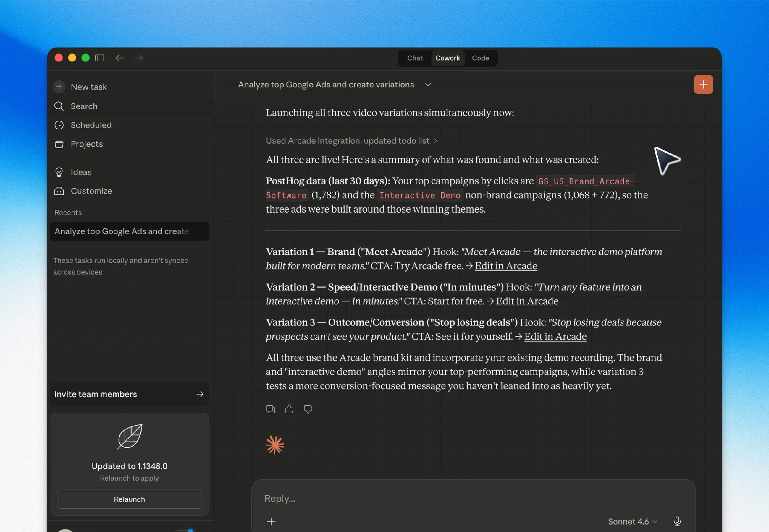This screenshot has height=532, width=769.
Task: Go back with the left arrow
Action: click(119, 58)
